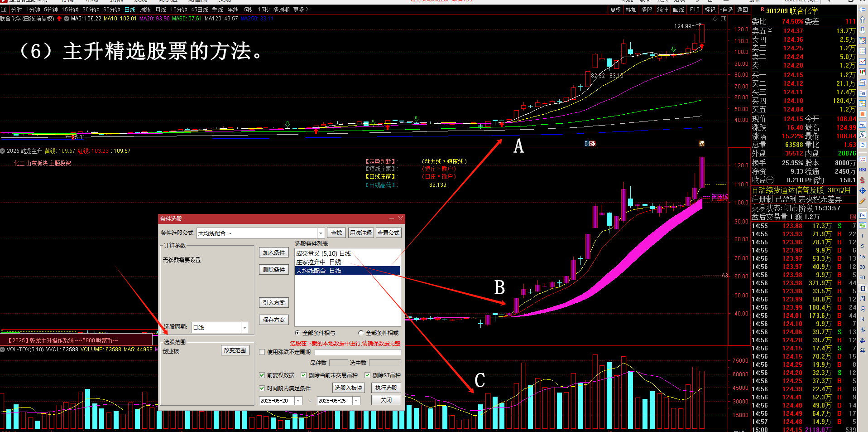Viewport: 868px width, 432px height.
Task: Switch to the 周线 period tab
Action: [145, 9]
